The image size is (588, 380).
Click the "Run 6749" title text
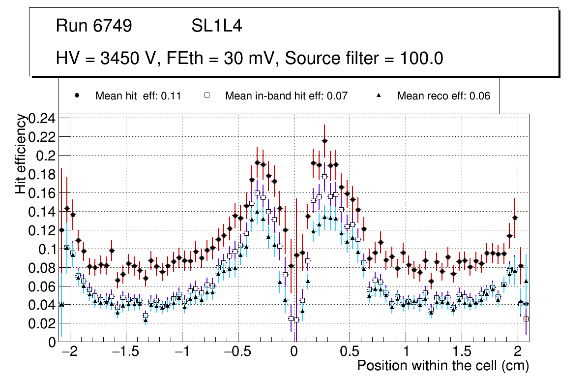pyautogui.click(x=94, y=26)
